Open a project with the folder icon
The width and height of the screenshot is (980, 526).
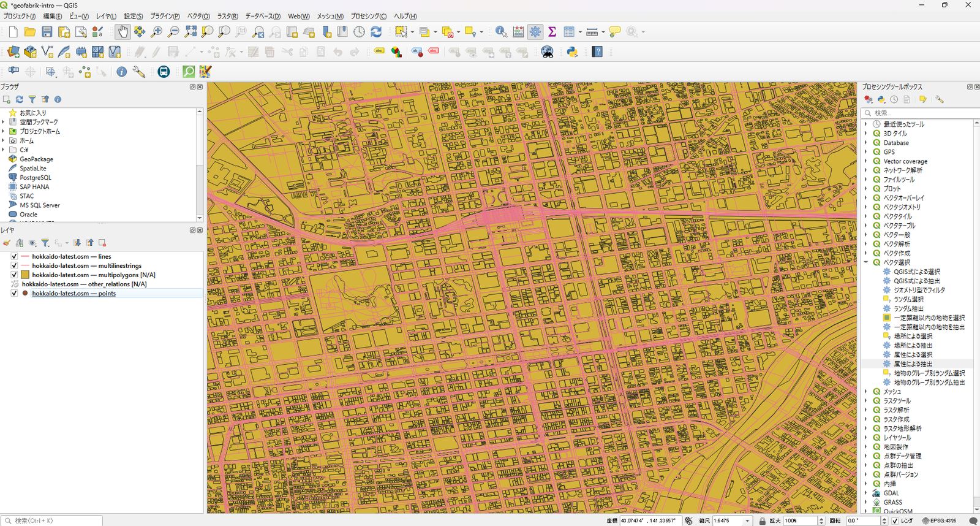point(29,32)
